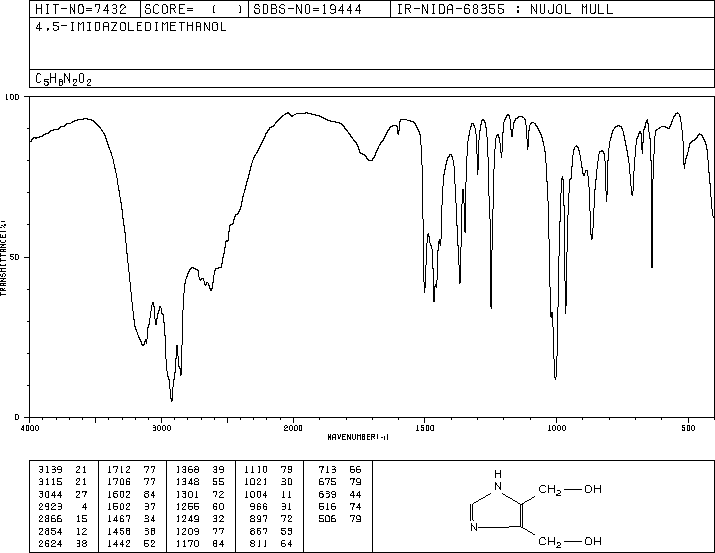Click transmittance value 11 beside 1004
This screenshot has height=553, width=715.
coord(287,494)
